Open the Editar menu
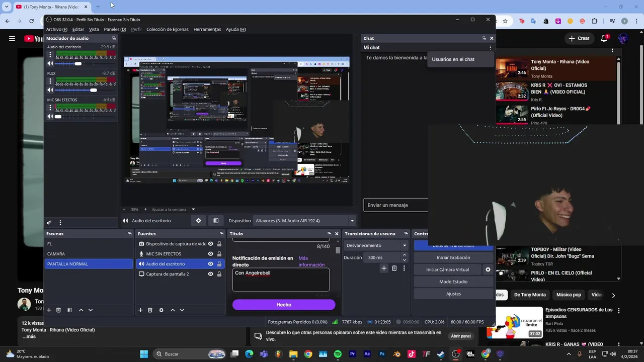644x362 pixels. 78,29
